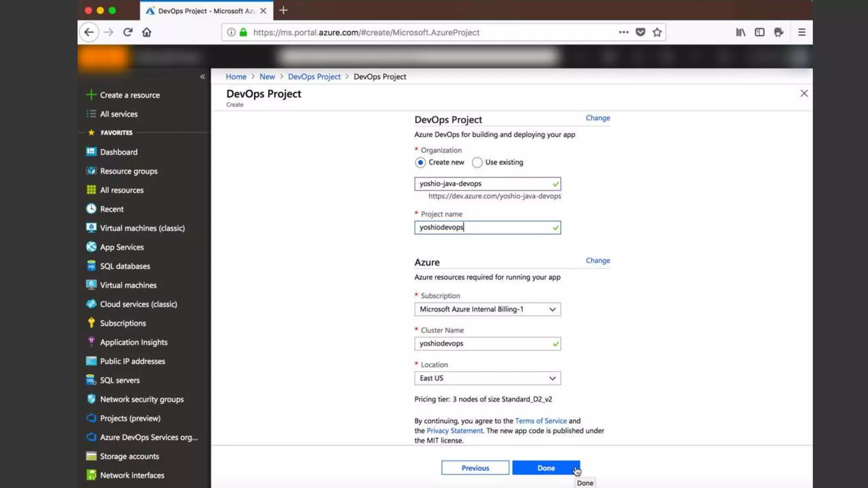This screenshot has width=868, height=488.
Task: Click the New breadcrumb item
Action: [x=267, y=77]
